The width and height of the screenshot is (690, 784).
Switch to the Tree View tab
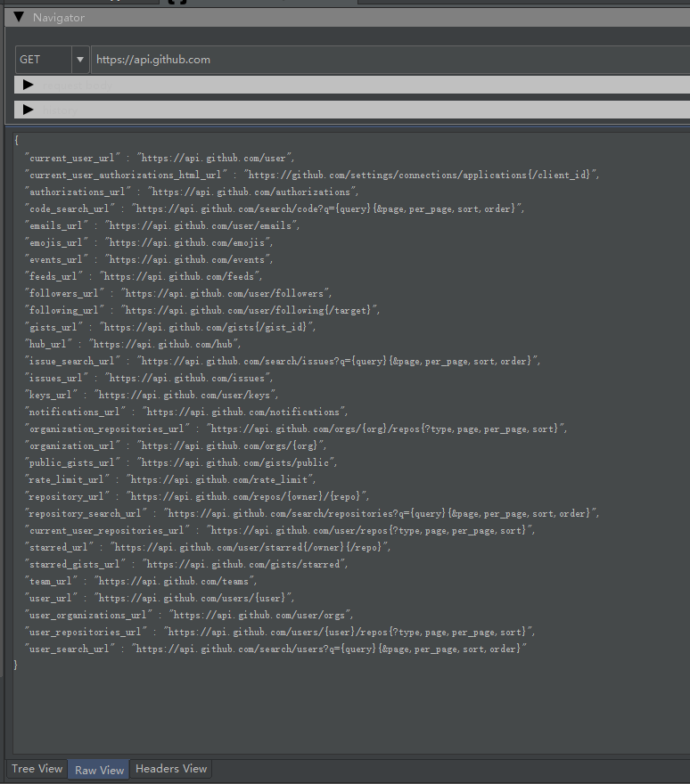click(37, 769)
